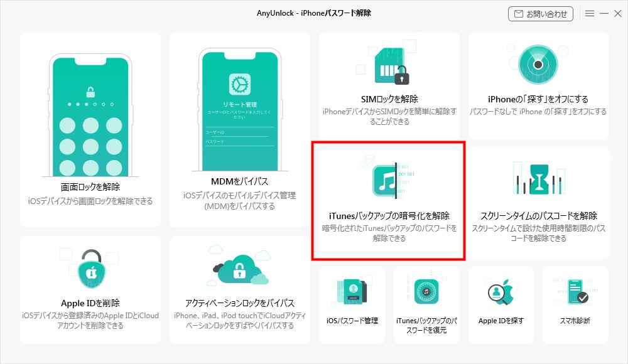Select スクリーンタイムのパスコードを解除 title

click(x=539, y=216)
